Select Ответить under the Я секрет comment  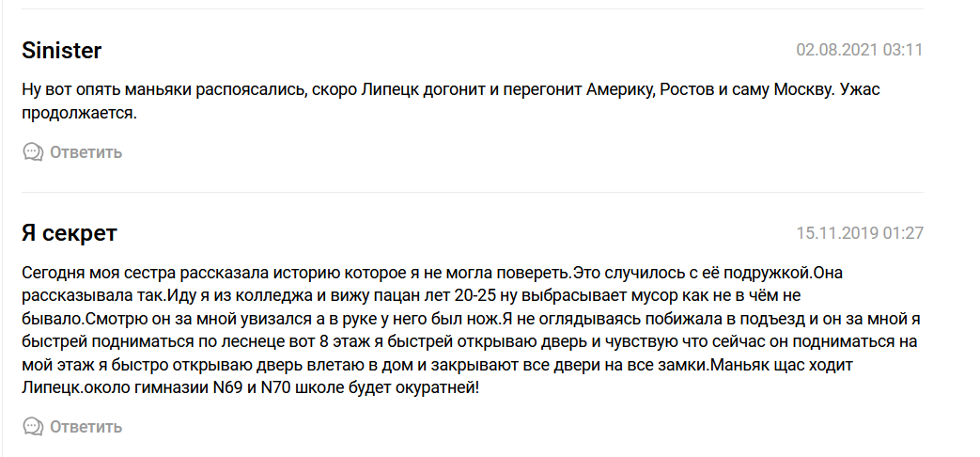click(x=86, y=428)
